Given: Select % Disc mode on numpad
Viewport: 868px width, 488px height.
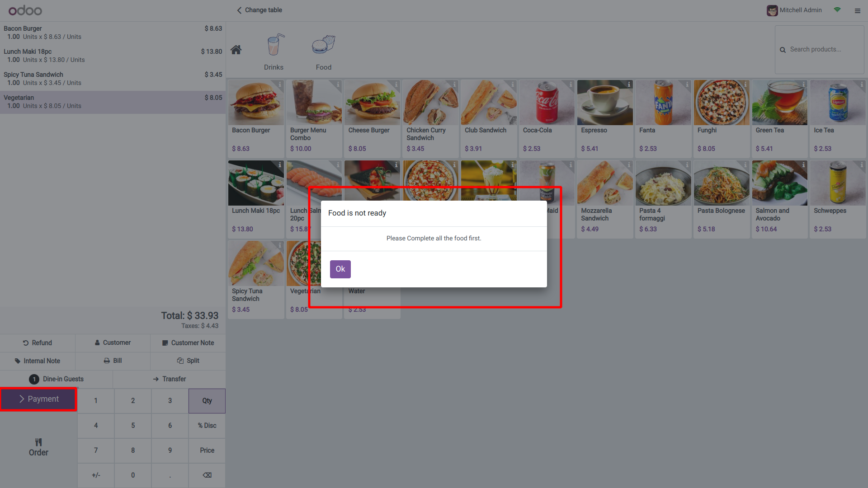Looking at the screenshot, I should click(x=207, y=426).
